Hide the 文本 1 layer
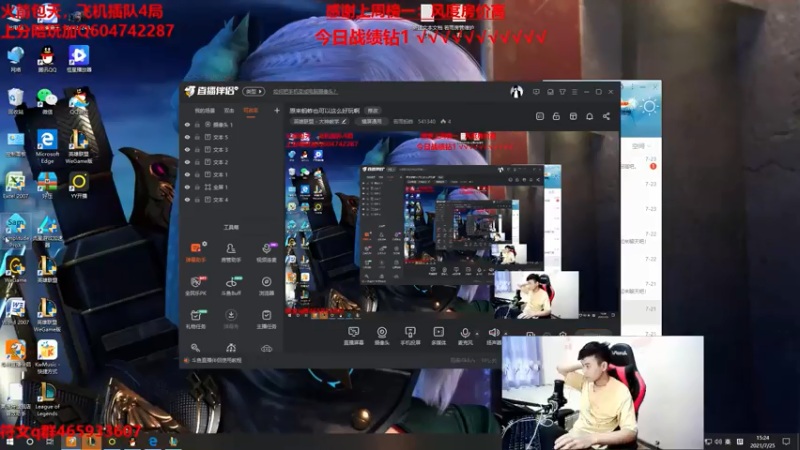The height and width of the screenshot is (450, 800). tap(187, 174)
